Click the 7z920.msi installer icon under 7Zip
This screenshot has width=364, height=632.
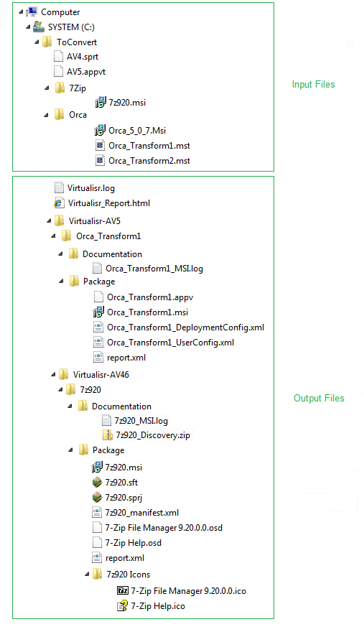tap(100, 103)
